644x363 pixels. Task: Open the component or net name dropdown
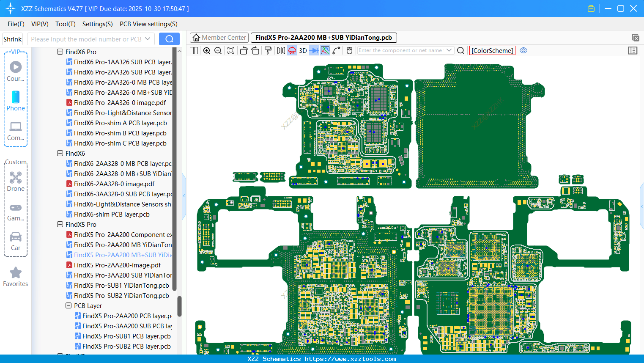click(x=449, y=50)
